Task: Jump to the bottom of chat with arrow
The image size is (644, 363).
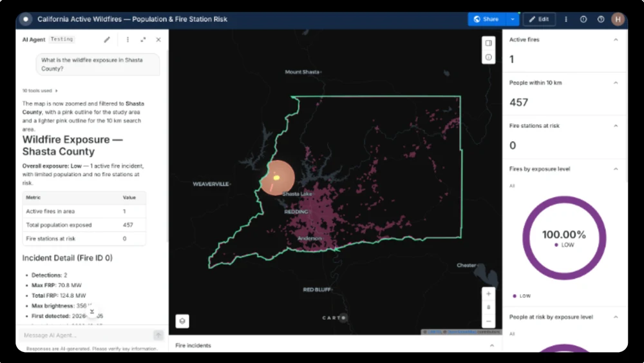Action: (x=92, y=311)
